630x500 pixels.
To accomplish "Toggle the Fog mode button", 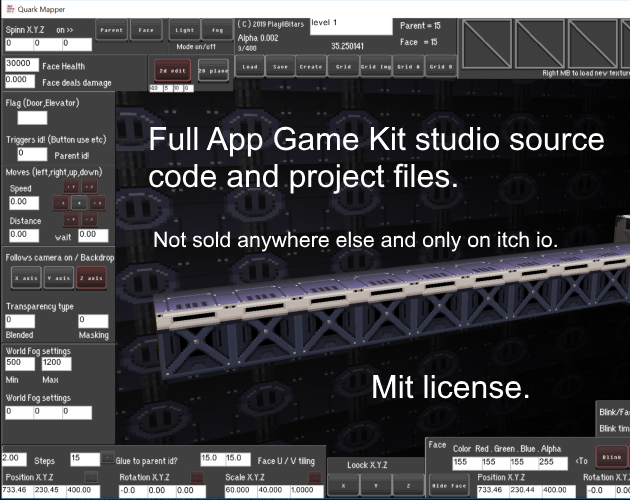I will (217, 30).
